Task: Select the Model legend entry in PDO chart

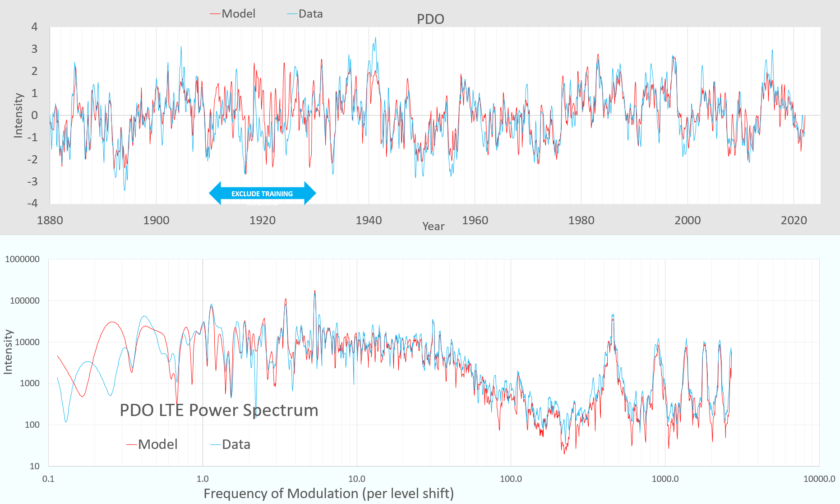Action: (233, 14)
